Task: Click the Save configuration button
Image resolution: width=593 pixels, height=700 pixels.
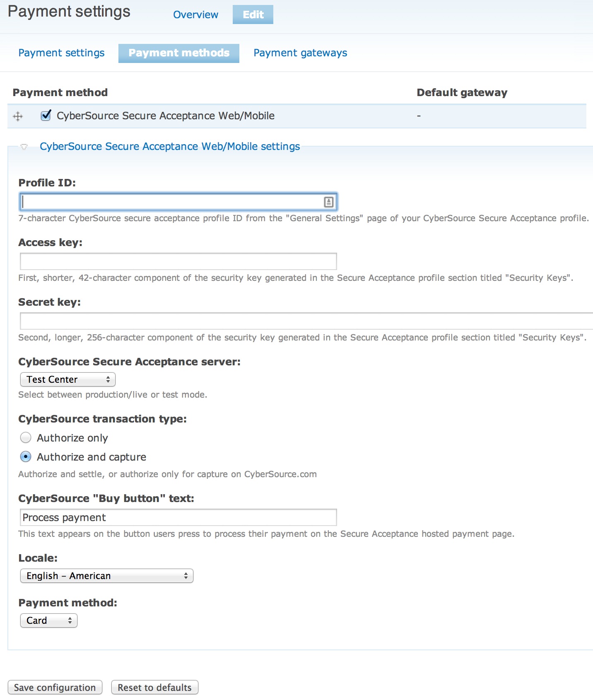Action: click(x=55, y=687)
